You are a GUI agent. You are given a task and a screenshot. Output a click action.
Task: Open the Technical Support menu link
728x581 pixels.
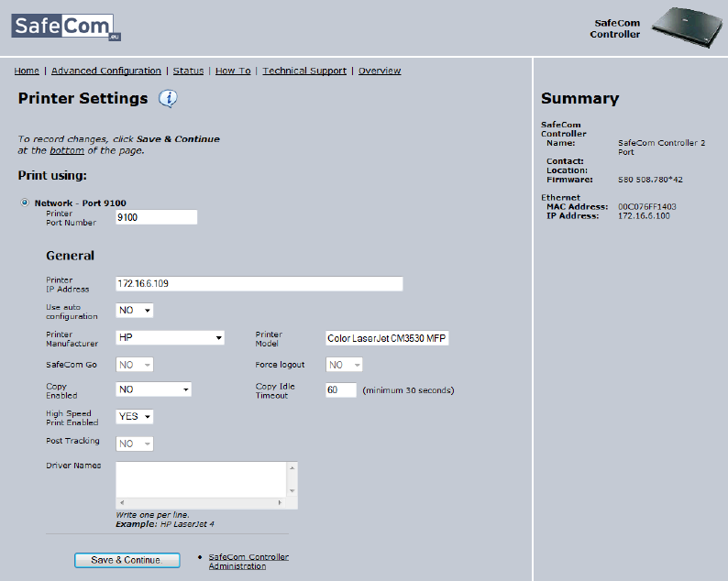(x=304, y=71)
